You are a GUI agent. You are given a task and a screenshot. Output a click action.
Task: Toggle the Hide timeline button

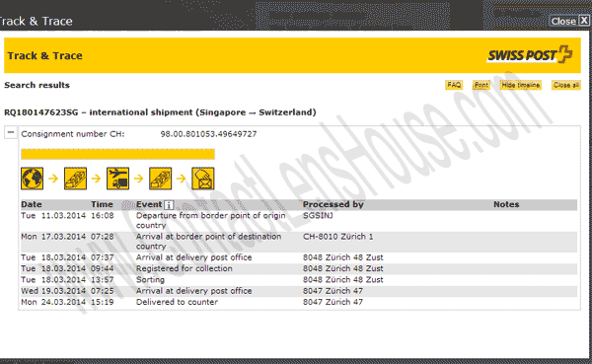click(521, 85)
